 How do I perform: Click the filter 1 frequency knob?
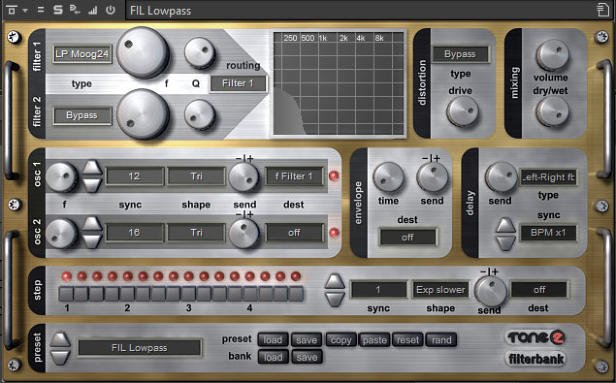pos(143,53)
